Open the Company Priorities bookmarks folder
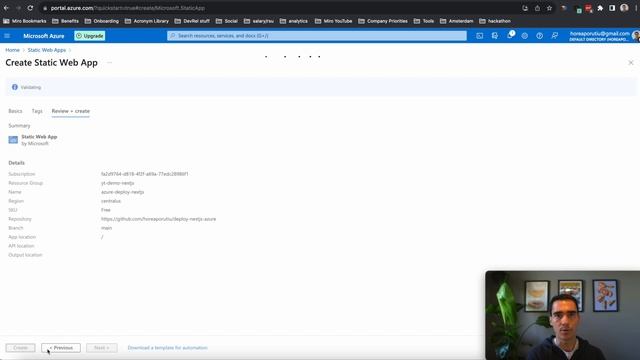This screenshot has width=640, height=360. click(x=383, y=21)
